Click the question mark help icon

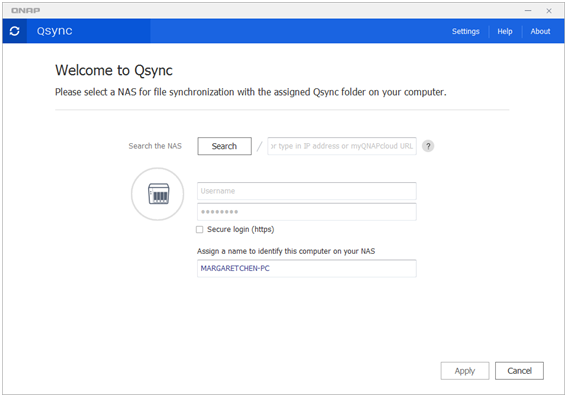point(428,146)
